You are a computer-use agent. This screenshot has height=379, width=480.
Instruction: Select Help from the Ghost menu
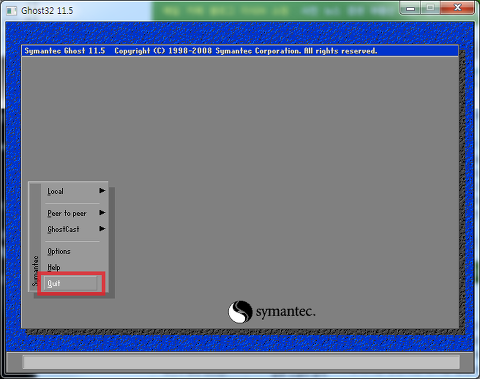pyautogui.click(x=54, y=267)
